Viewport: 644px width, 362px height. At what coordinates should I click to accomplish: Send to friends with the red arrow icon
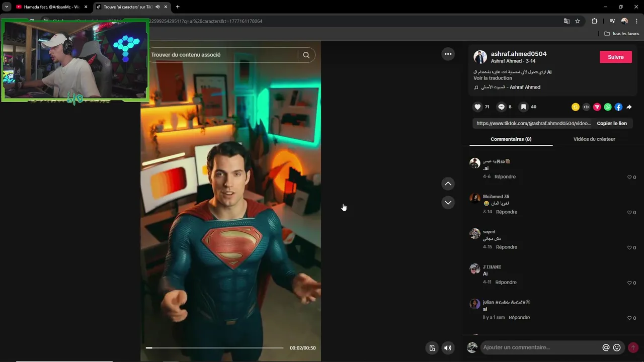click(597, 107)
